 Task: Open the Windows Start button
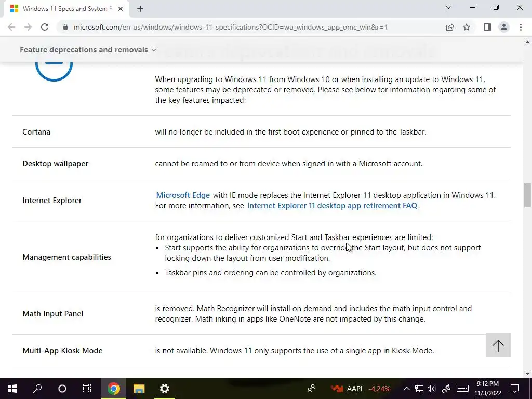tap(12, 389)
